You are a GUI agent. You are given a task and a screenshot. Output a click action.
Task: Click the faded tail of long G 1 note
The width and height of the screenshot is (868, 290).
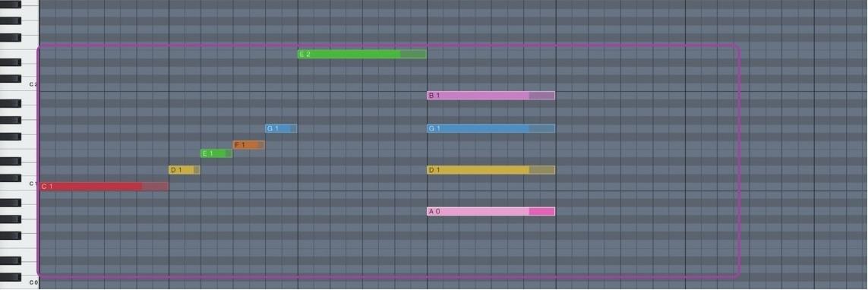point(542,128)
